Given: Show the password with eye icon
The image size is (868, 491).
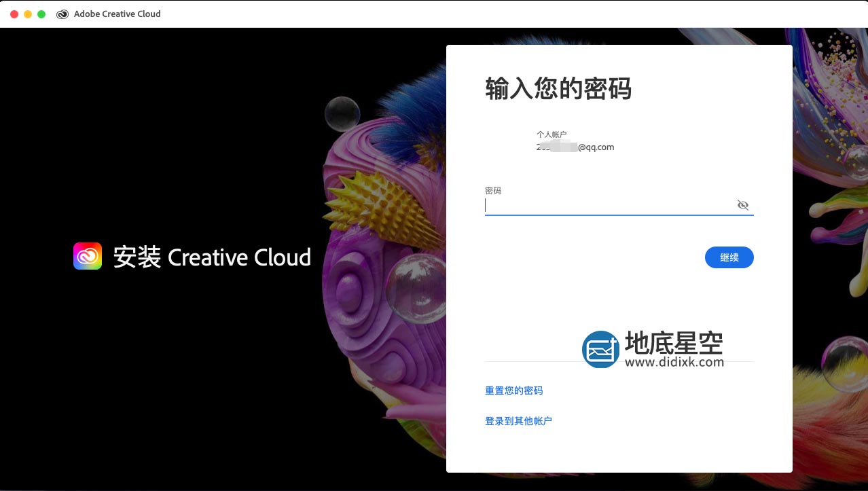Looking at the screenshot, I should click(x=743, y=205).
